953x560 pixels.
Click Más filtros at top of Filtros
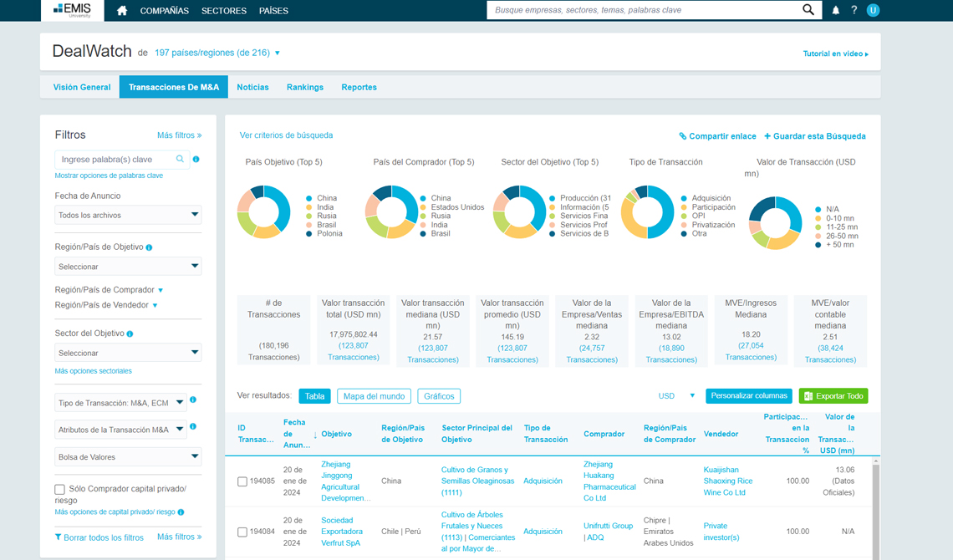pyautogui.click(x=179, y=135)
